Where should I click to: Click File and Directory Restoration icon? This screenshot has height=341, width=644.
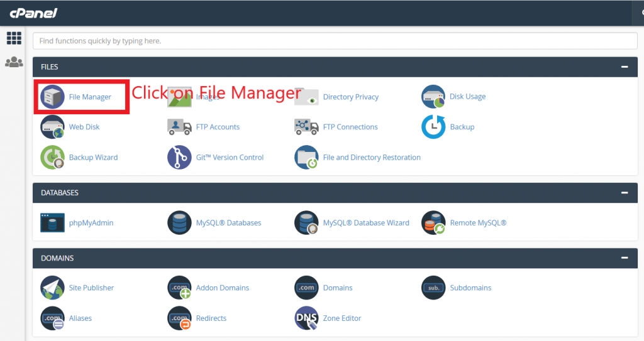[x=306, y=157]
